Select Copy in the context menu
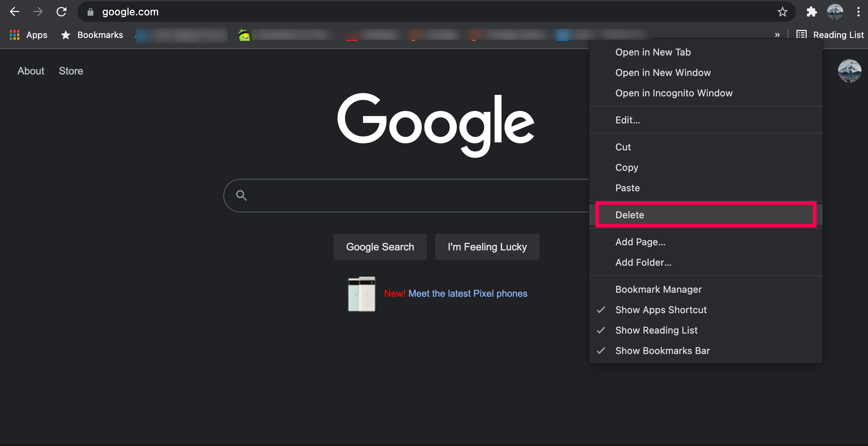The image size is (868, 446). pyautogui.click(x=706, y=168)
